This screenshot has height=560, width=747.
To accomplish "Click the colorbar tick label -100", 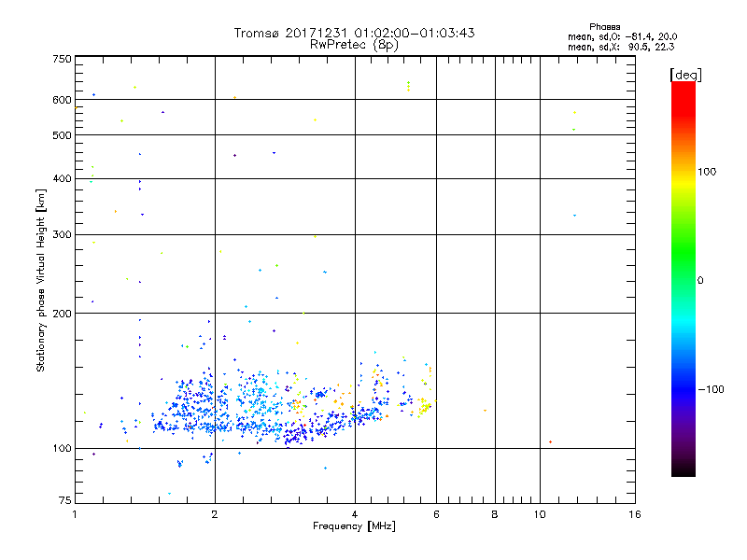I will coord(711,389).
